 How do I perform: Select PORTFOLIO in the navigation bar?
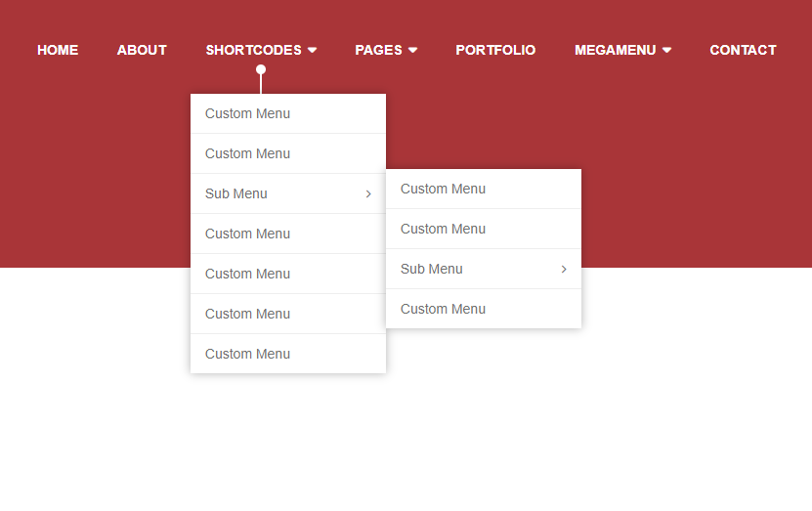pyautogui.click(x=495, y=50)
